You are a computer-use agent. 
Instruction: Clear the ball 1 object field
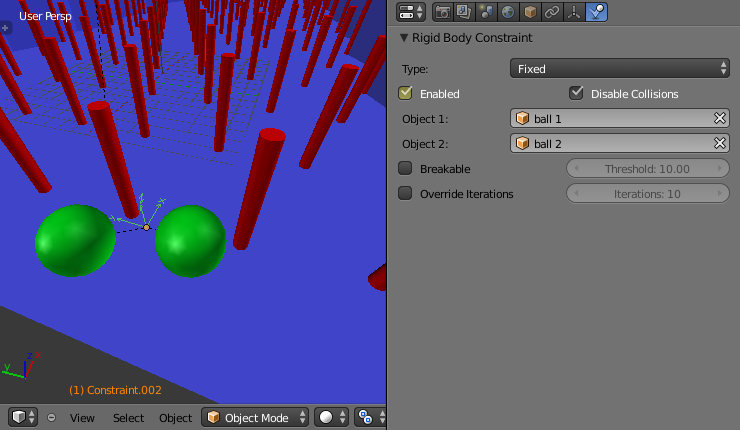tap(719, 118)
